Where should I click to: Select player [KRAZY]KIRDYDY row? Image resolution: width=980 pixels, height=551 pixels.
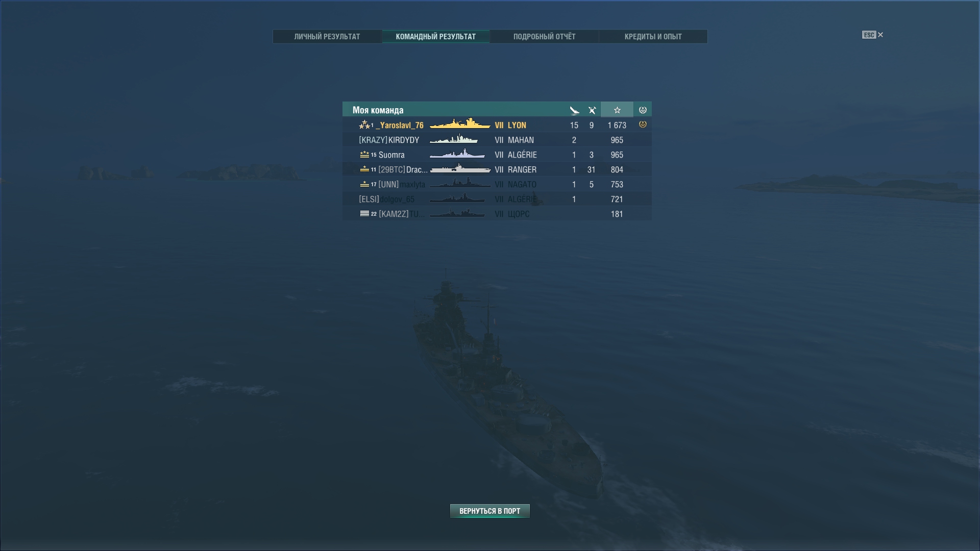(497, 140)
